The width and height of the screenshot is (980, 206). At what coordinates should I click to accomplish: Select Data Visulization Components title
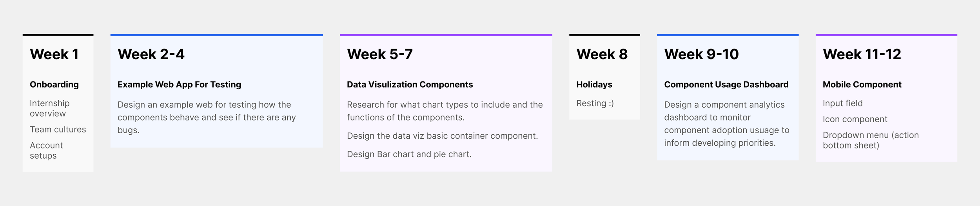click(x=410, y=85)
